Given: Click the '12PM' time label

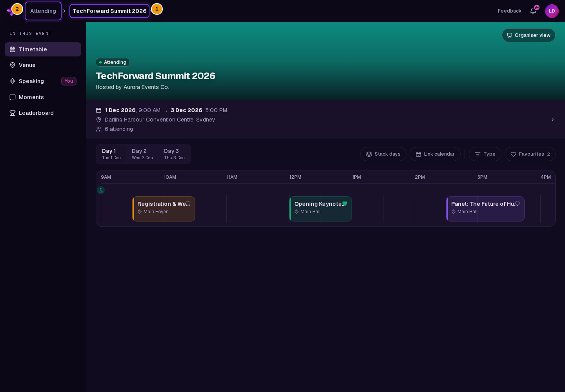Looking at the screenshot, I should point(295,177).
